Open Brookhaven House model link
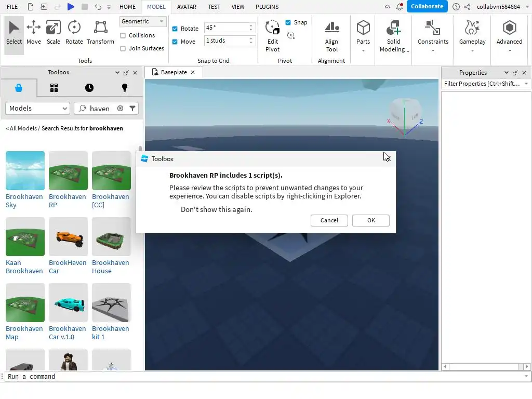This screenshot has height=399, width=532. [x=110, y=267]
